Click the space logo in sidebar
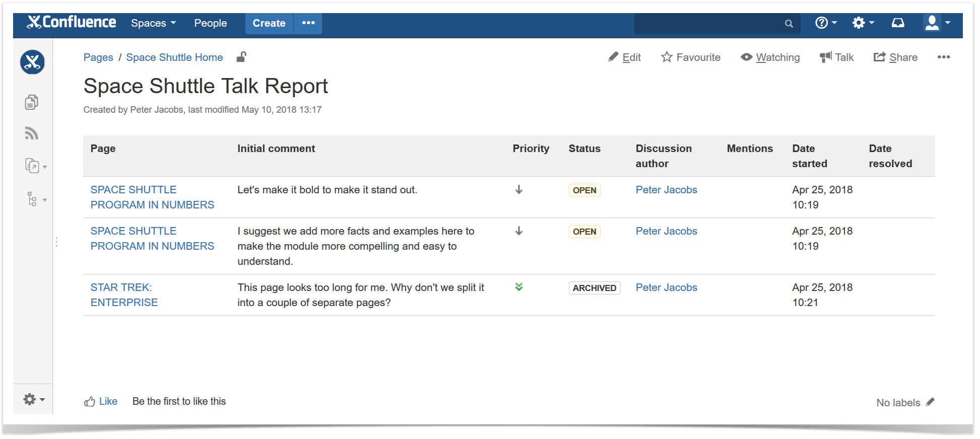This screenshot has width=980, height=439. pyautogui.click(x=33, y=62)
